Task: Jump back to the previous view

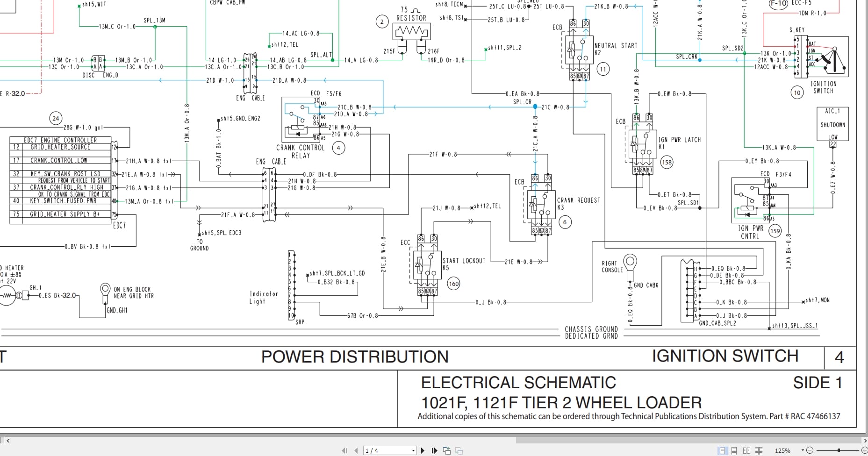Action: 447,450
